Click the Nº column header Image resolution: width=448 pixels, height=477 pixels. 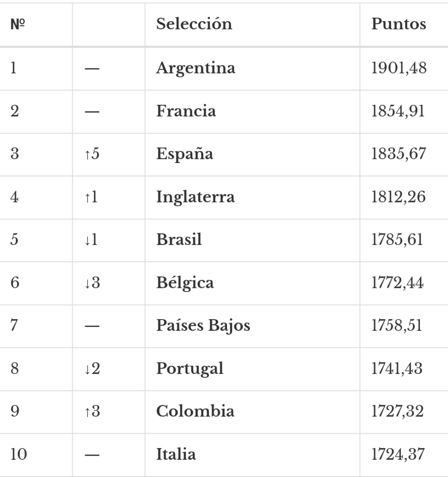(18, 24)
